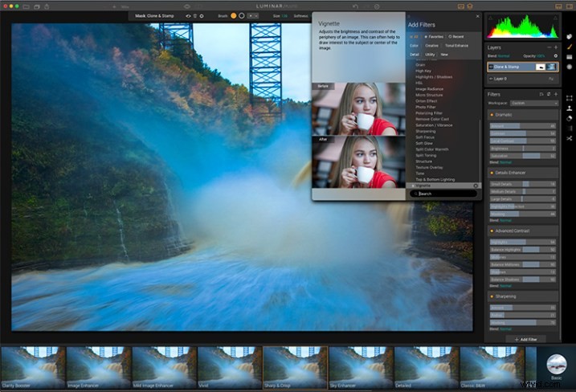Collapse the Dramatic filter header
Screen dimensions: 576x392
(523, 115)
